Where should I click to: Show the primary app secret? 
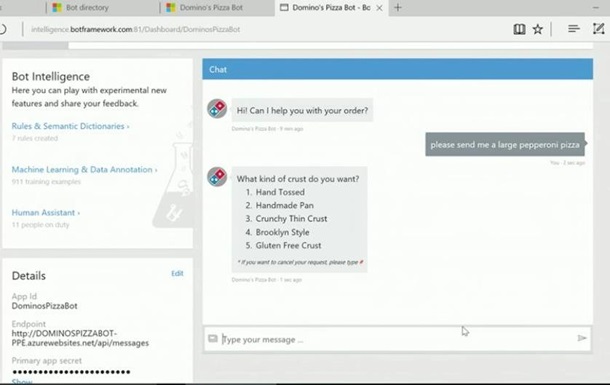tap(22, 382)
